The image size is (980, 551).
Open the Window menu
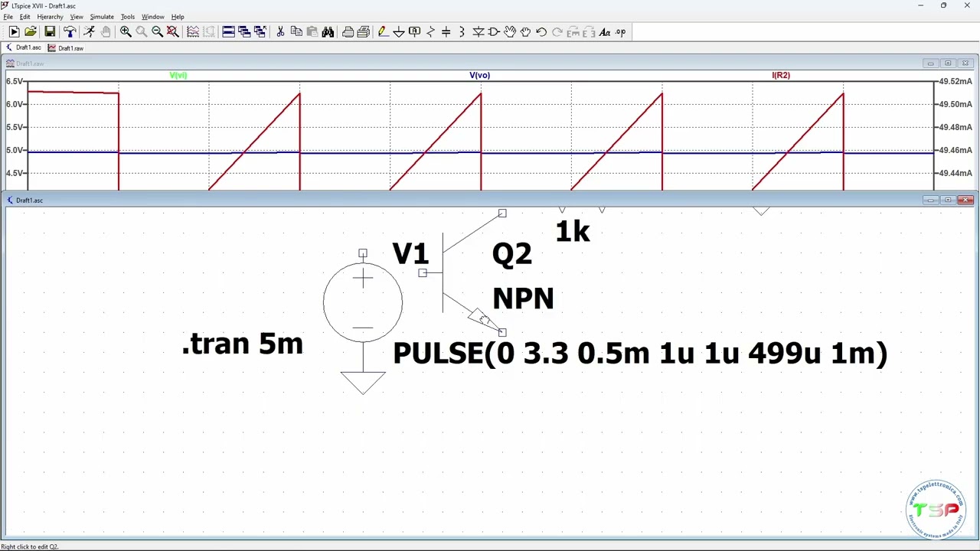tap(152, 17)
